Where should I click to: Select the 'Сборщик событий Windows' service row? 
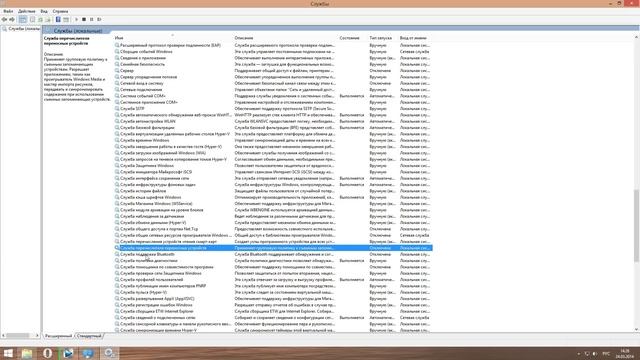[x=273, y=52]
